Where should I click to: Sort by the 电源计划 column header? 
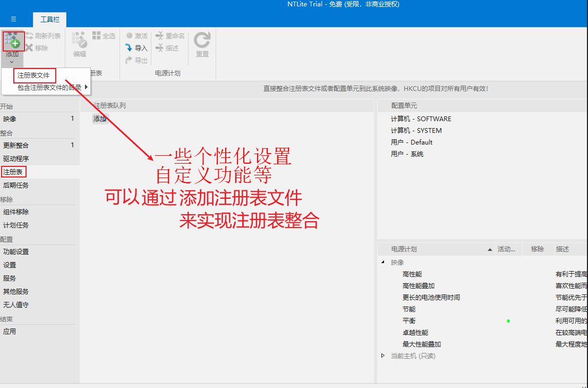click(404, 249)
